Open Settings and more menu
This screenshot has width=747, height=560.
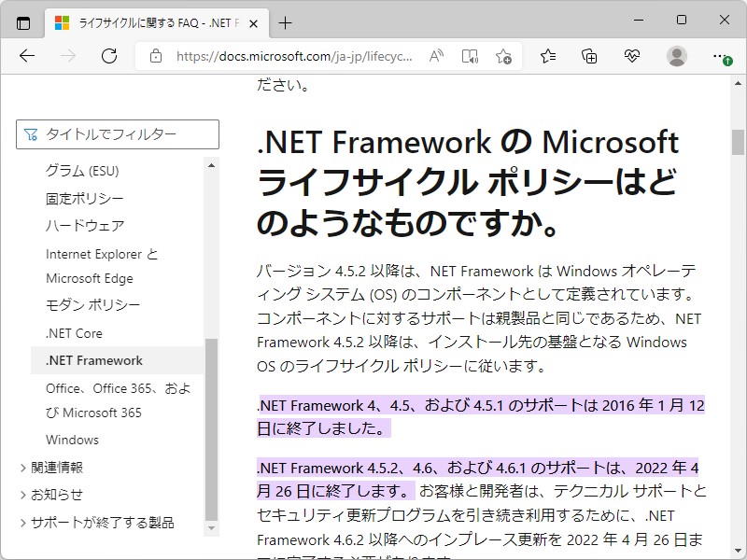(721, 56)
